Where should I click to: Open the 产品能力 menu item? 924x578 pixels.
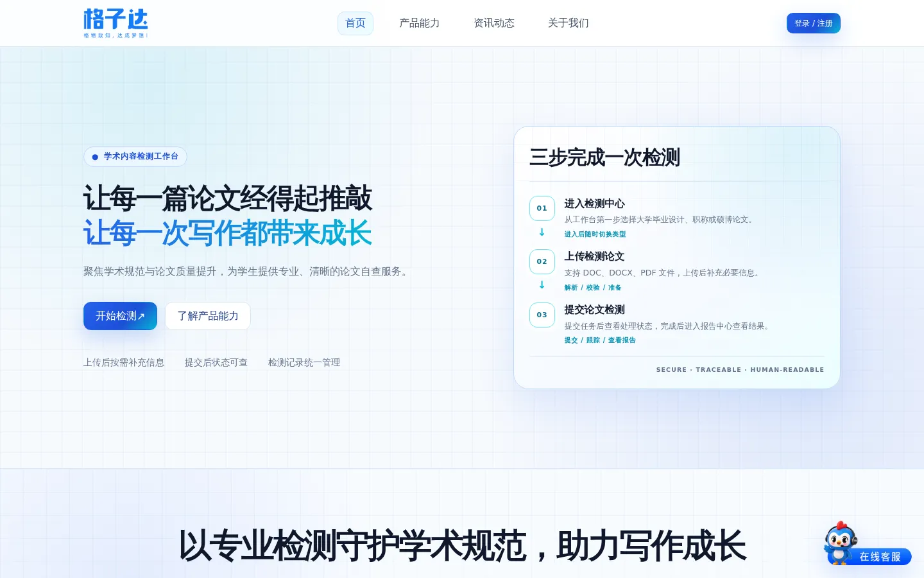[x=420, y=23]
